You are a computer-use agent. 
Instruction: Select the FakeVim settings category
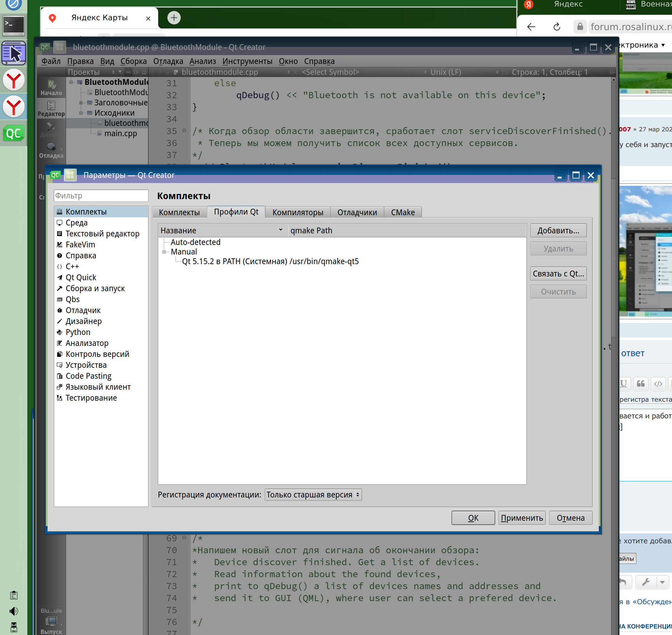[80, 245]
